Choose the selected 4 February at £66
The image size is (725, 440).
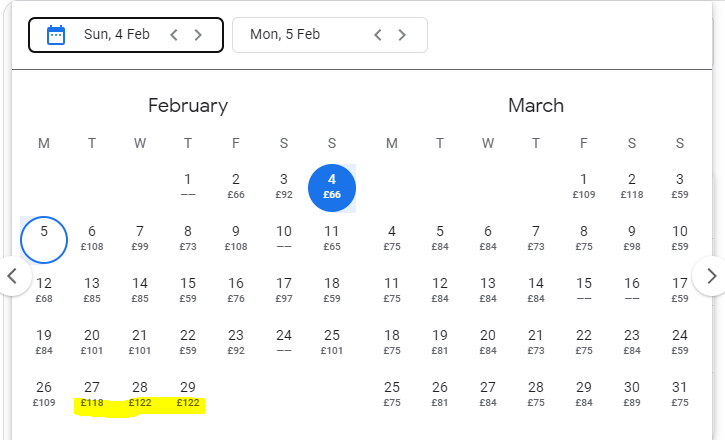point(332,188)
